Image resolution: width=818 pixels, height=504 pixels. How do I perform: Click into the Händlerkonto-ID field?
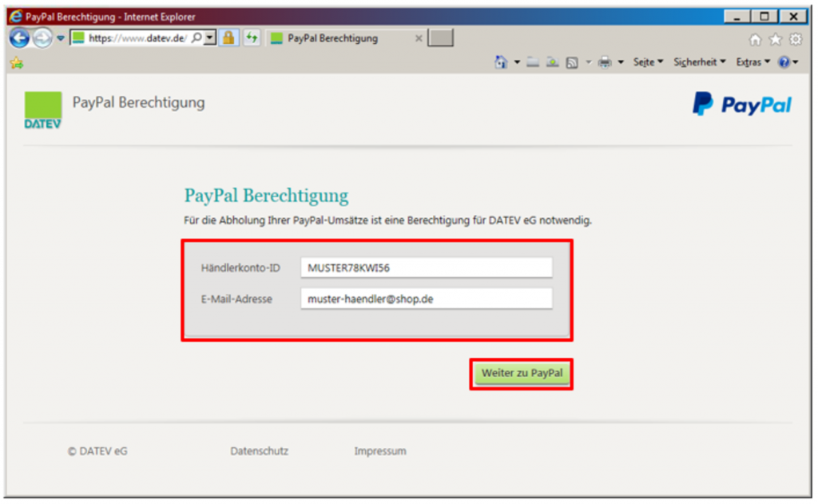(426, 268)
